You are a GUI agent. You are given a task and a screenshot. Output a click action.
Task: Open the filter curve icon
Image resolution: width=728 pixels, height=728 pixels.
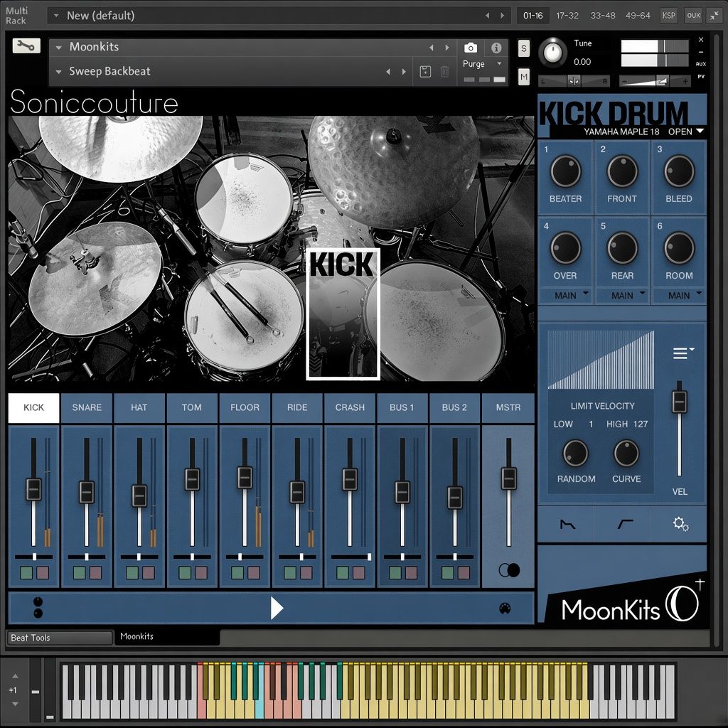[625, 524]
